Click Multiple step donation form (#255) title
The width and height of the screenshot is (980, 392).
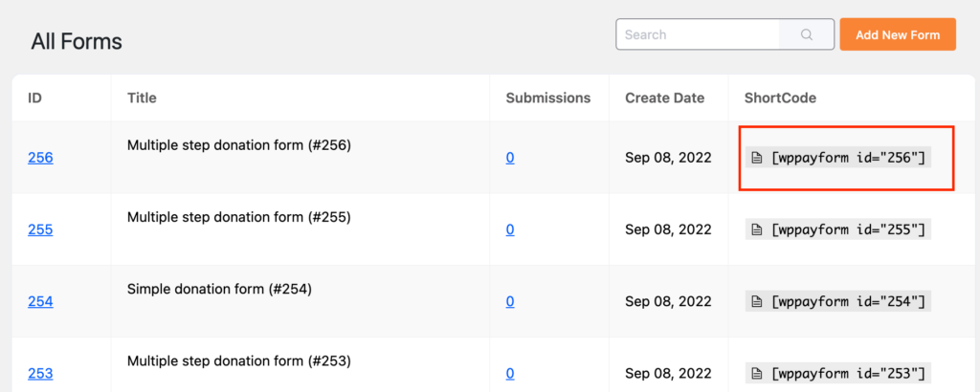click(239, 217)
